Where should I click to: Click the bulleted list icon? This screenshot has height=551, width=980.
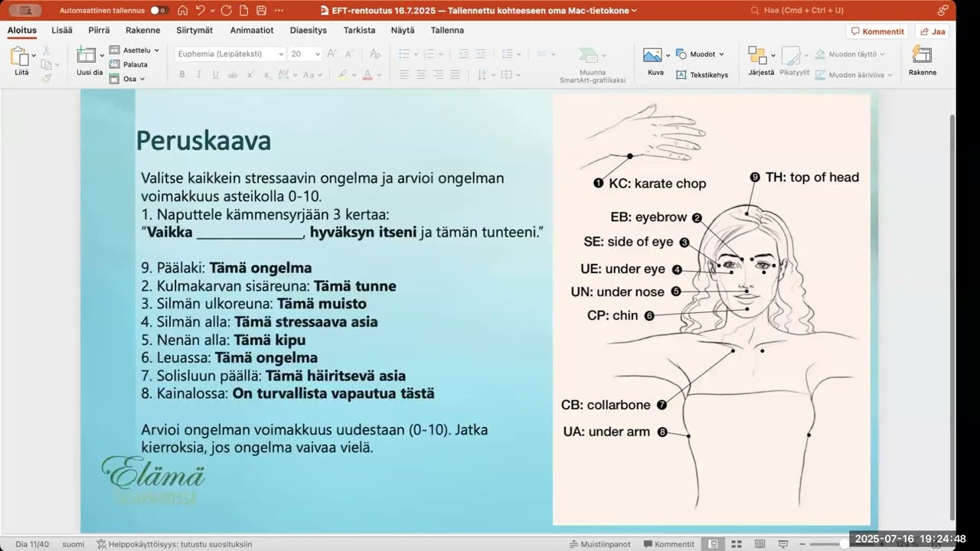(404, 54)
